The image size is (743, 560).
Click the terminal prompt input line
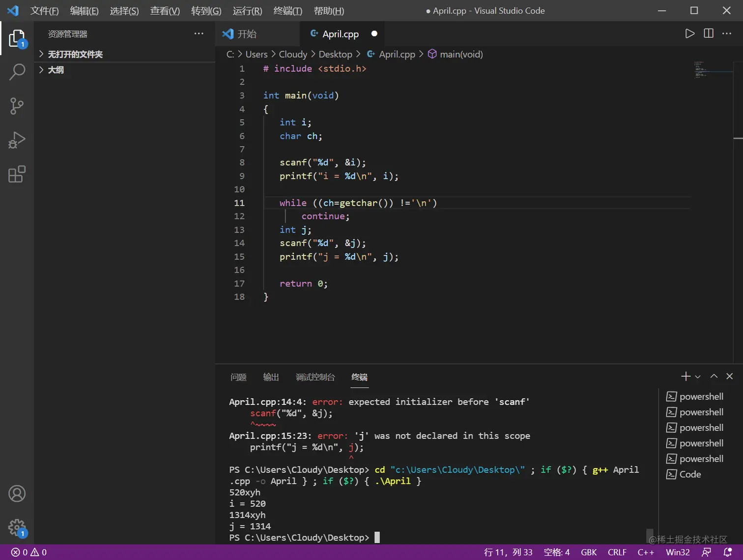point(305,537)
